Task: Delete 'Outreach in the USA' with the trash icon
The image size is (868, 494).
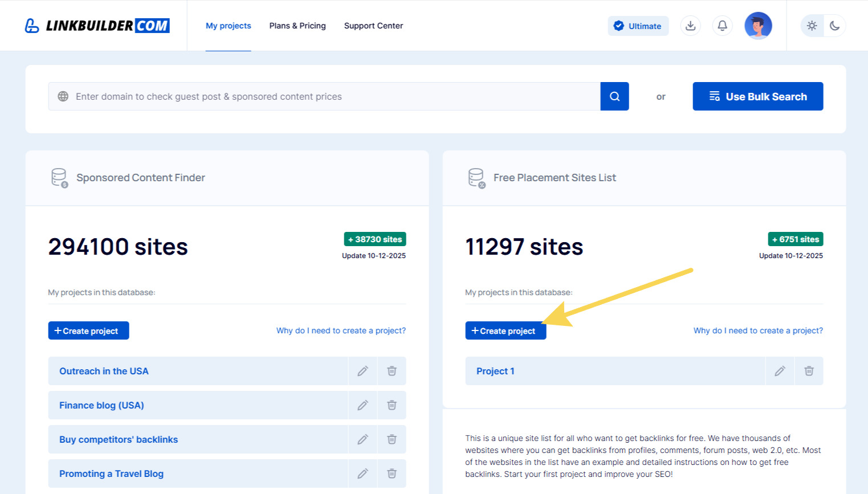Action: coord(392,371)
